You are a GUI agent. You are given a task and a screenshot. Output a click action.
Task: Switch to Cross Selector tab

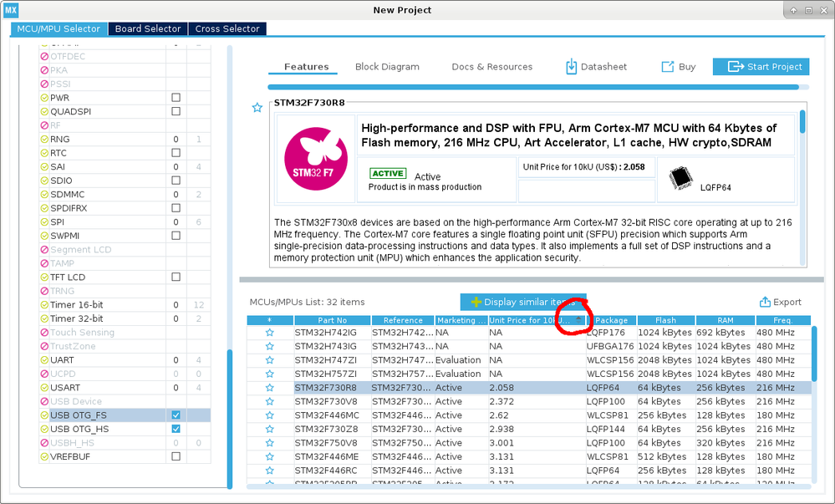[x=227, y=28]
